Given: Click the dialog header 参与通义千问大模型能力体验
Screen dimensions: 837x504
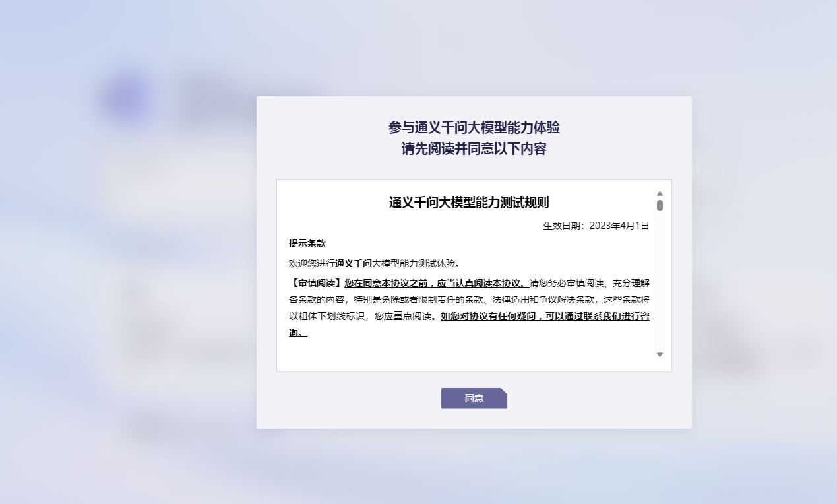Looking at the screenshot, I should click(474, 127).
